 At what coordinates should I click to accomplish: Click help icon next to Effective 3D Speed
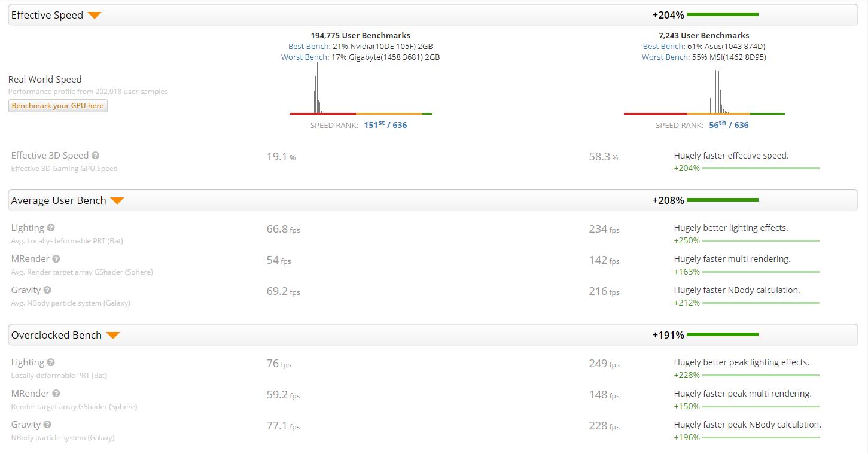pos(96,156)
